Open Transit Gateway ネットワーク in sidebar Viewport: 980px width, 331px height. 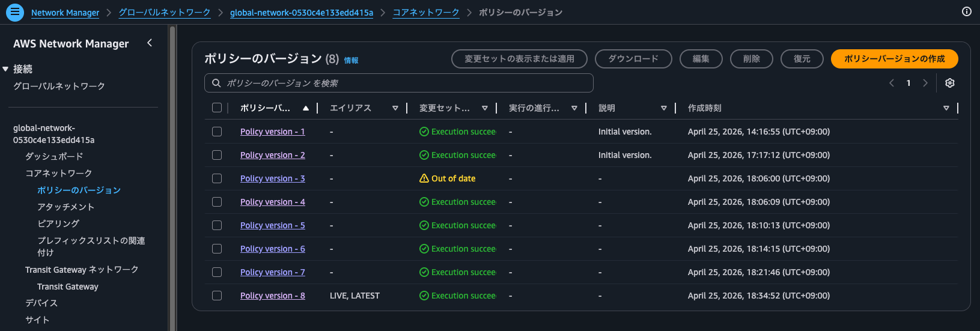tap(82, 270)
